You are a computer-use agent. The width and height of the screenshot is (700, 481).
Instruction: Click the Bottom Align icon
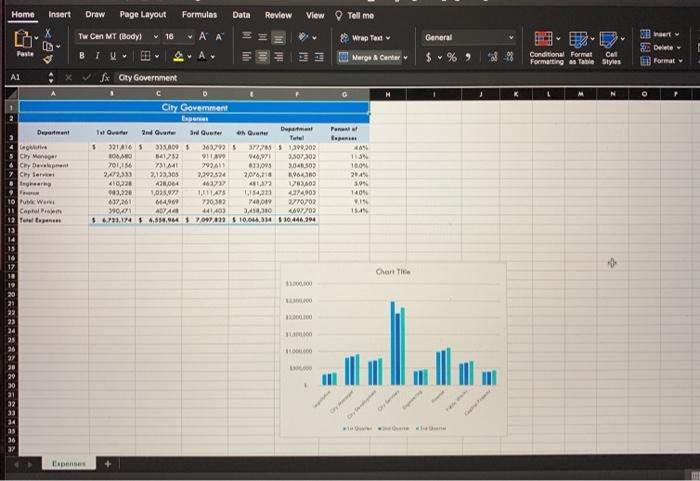click(278, 38)
